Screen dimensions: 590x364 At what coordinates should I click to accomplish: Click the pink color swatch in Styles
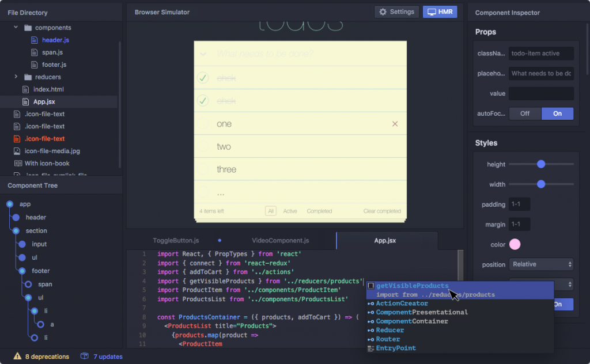516,244
